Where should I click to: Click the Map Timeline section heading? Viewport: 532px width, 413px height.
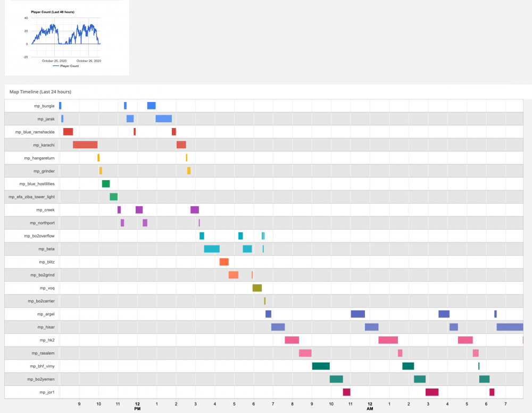click(40, 92)
